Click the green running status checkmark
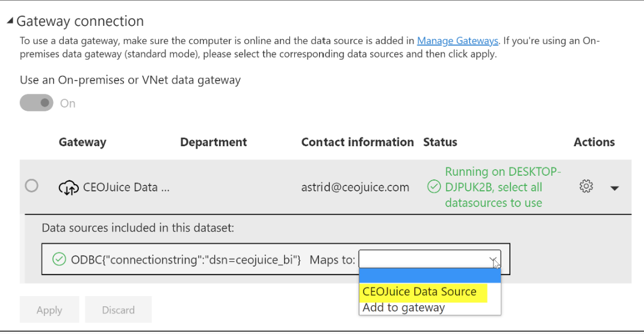644x334 pixels. click(434, 187)
